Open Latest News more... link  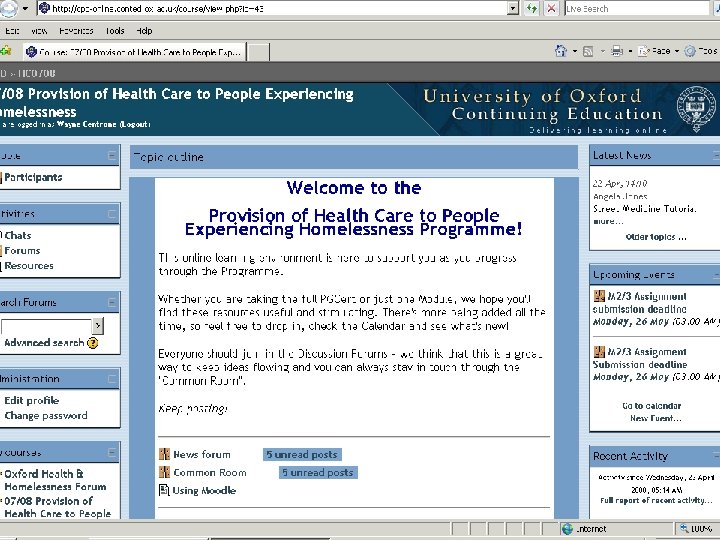tap(608, 221)
